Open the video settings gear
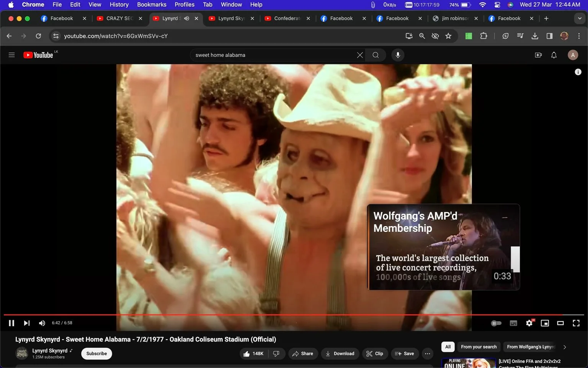 (529, 323)
